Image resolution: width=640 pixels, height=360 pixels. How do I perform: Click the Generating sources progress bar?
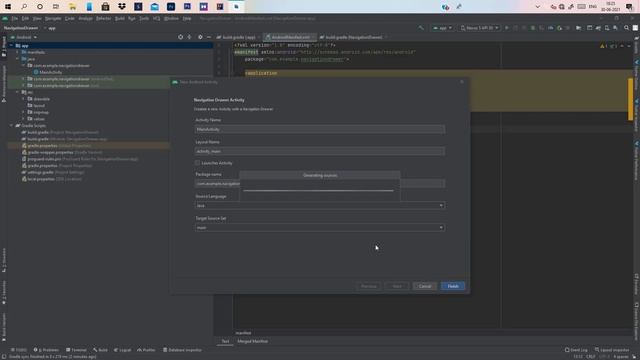[x=318, y=191]
